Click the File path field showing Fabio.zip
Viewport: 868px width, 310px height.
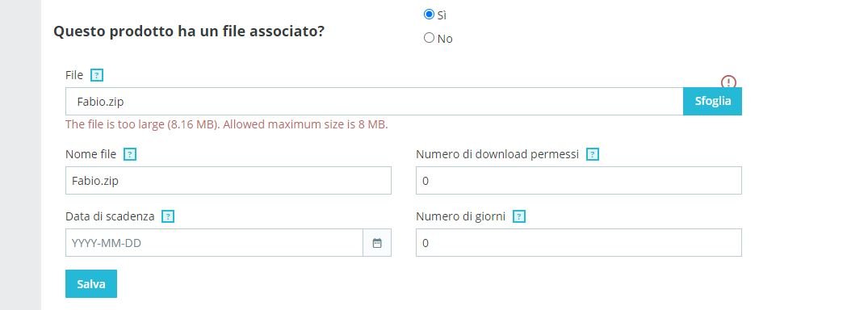374,101
